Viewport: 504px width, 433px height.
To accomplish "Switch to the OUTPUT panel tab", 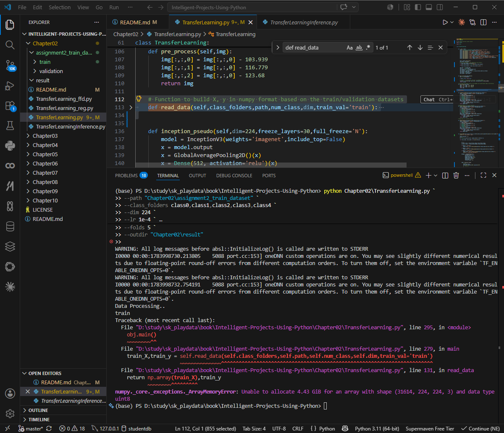I will click(x=197, y=176).
